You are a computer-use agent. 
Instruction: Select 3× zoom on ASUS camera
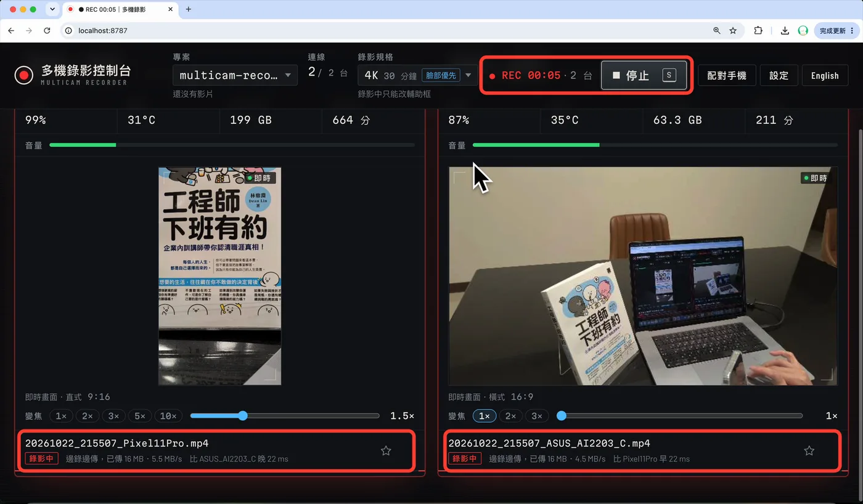[x=536, y=416]
